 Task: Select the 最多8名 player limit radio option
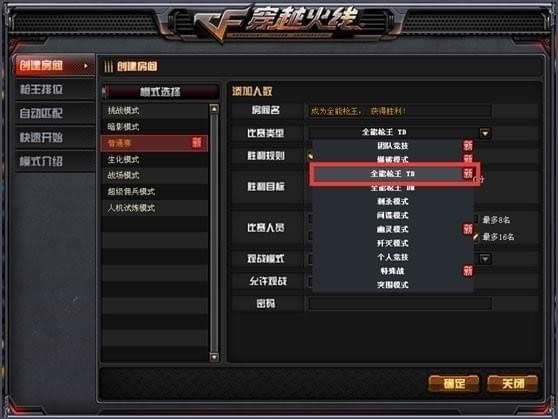point(476,220)
